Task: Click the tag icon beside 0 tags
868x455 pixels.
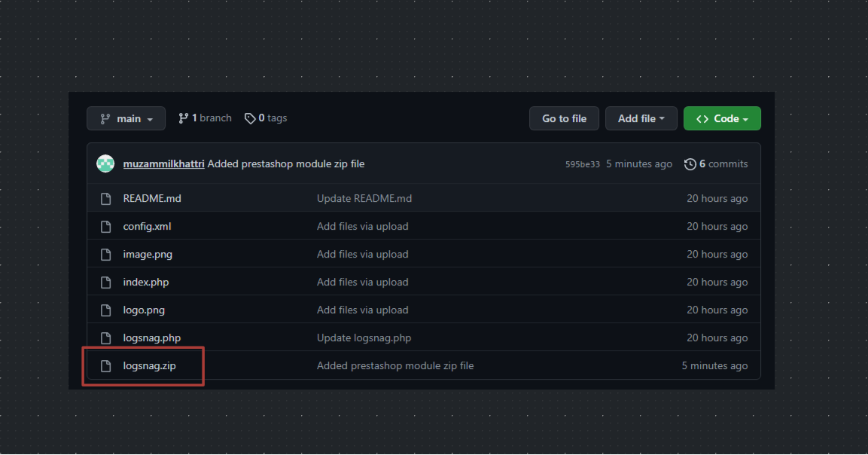Action: pyautogui.click(x=250, y=118)
